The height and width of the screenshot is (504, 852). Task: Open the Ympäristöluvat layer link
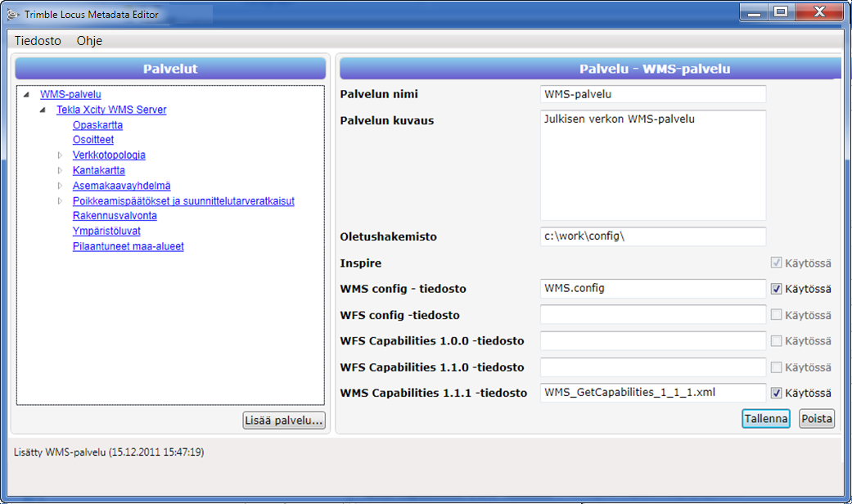pyautogui.click(x=106, y=231)
